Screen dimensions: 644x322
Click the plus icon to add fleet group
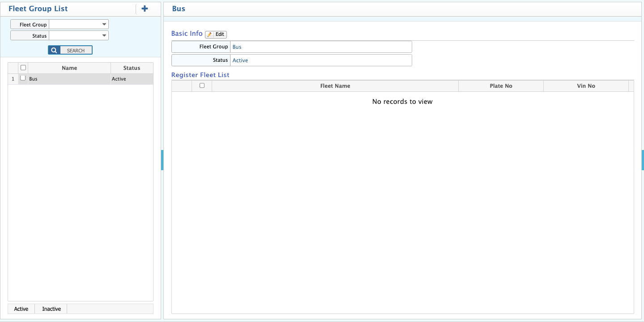click(145, 9)
